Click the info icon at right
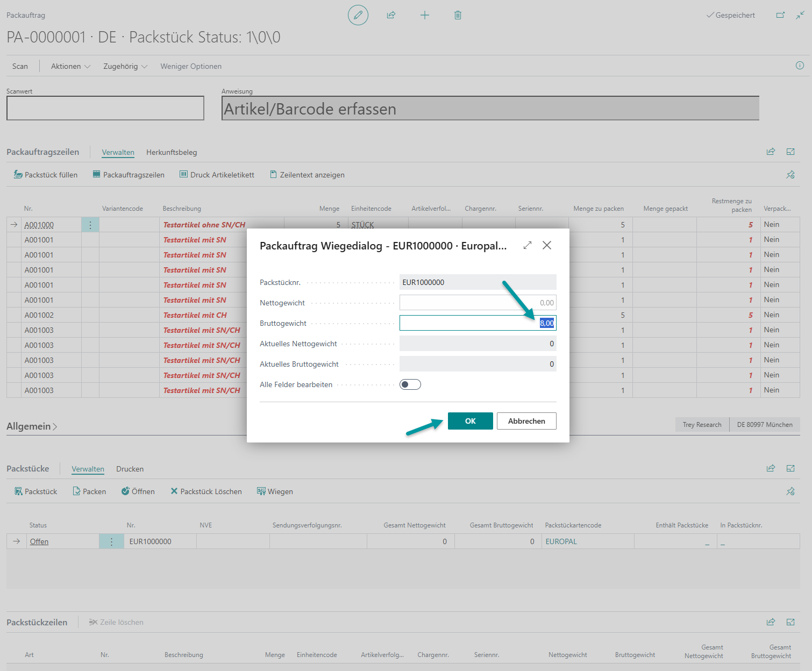812x671 pixels. 800,66
